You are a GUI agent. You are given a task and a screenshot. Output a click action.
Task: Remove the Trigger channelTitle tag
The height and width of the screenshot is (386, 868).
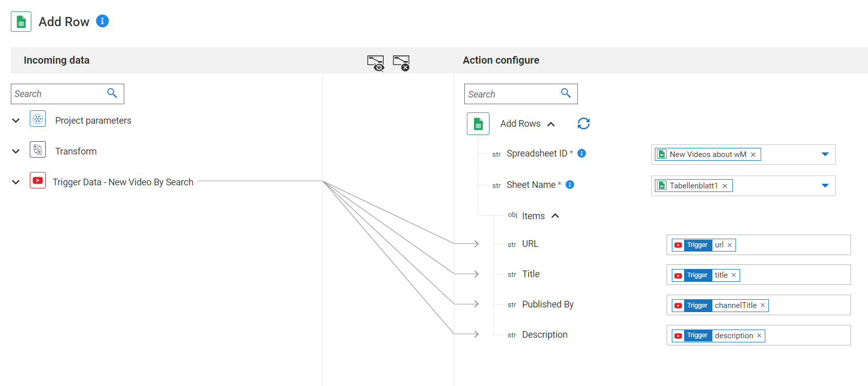[x=763, y=305]
